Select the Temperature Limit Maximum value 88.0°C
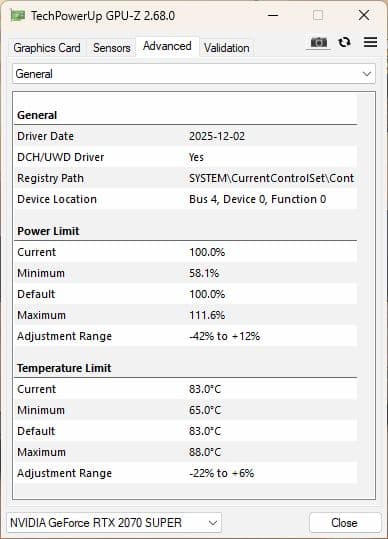Viewport: 388px width, 539px height. [205, 452]
